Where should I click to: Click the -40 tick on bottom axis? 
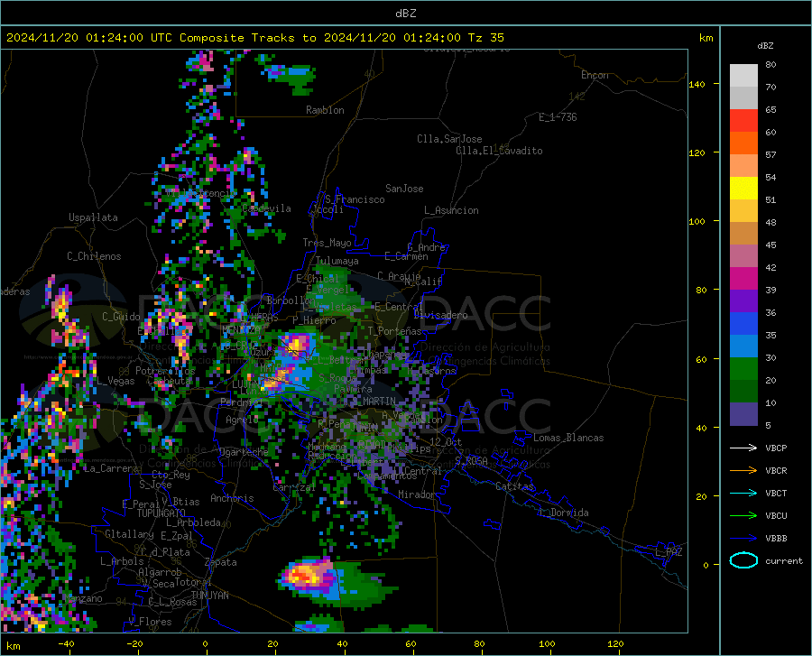pos(66,643)
